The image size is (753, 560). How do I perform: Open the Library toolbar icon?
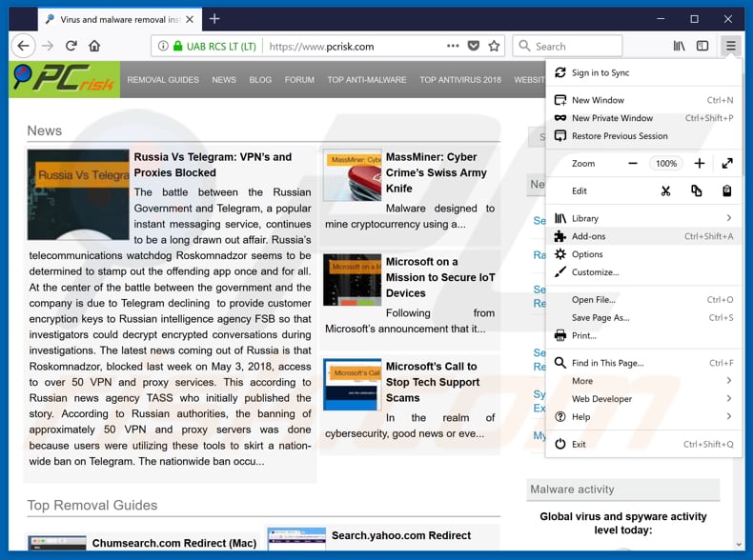[x=679, y=46]
